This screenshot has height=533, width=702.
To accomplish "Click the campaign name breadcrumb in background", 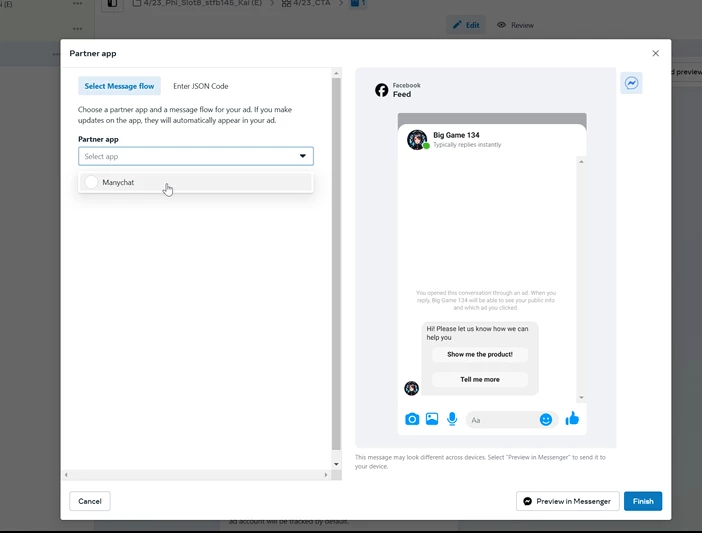I will [x=197, y=3].
